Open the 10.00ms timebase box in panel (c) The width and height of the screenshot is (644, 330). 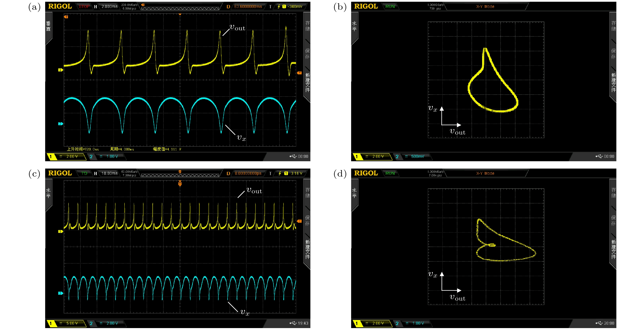click(x=110, y=173)
